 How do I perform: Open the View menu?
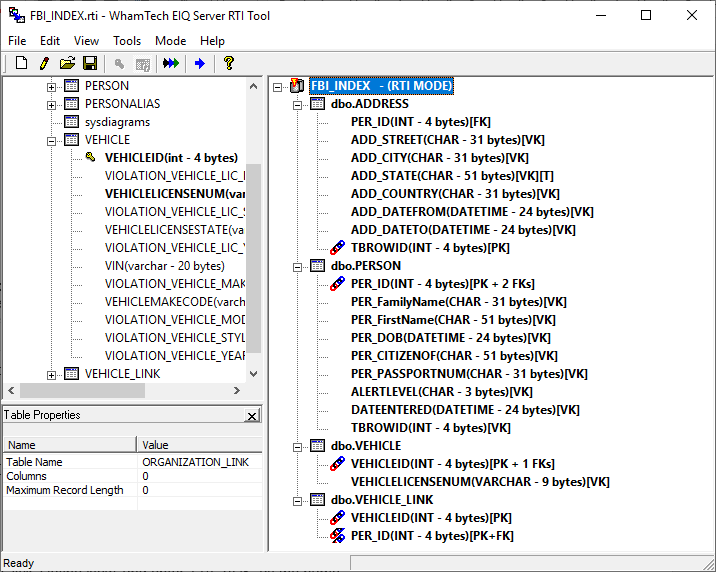click(x=86, y=41)
